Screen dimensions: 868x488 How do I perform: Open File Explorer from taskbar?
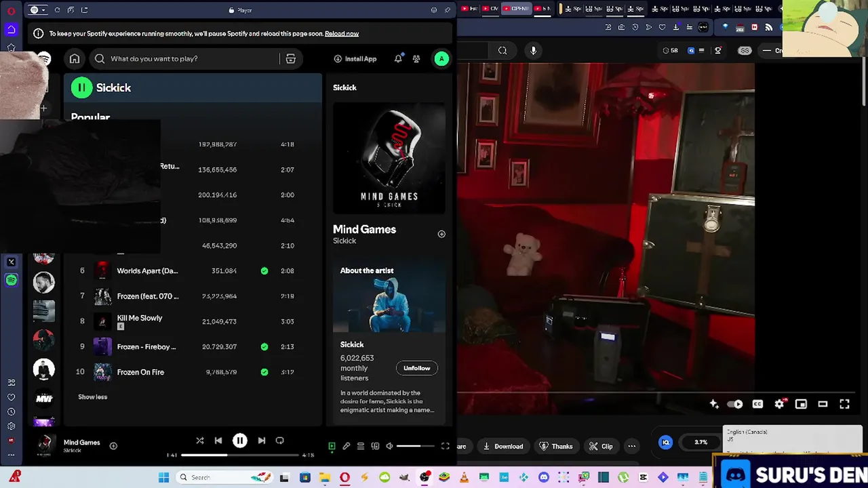coord(325,477)
